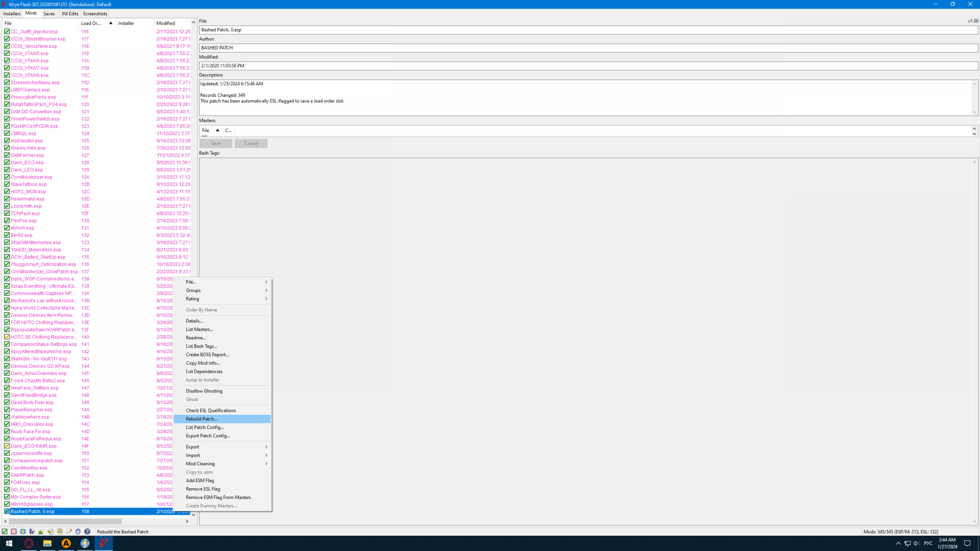Click the blue question mark help icon
Viewport: 980px width, 551px height.
[87, 531]
